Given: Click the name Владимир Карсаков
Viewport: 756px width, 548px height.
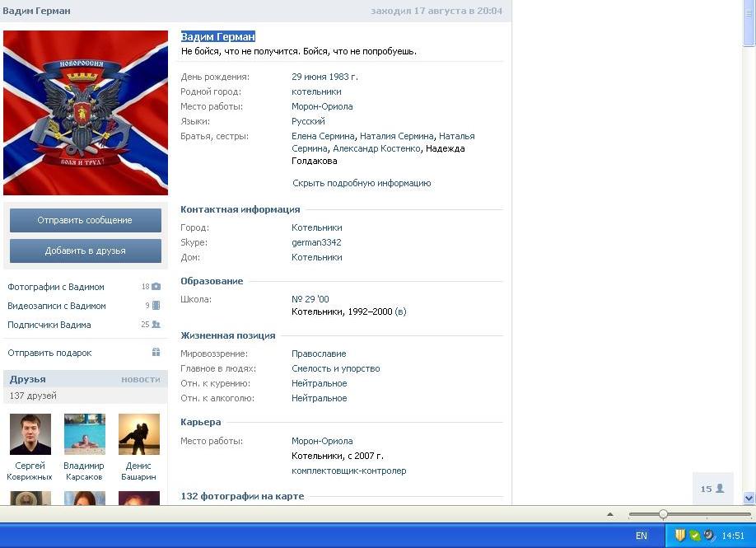Looking at the screenshot, I should (x=84, y=471).
